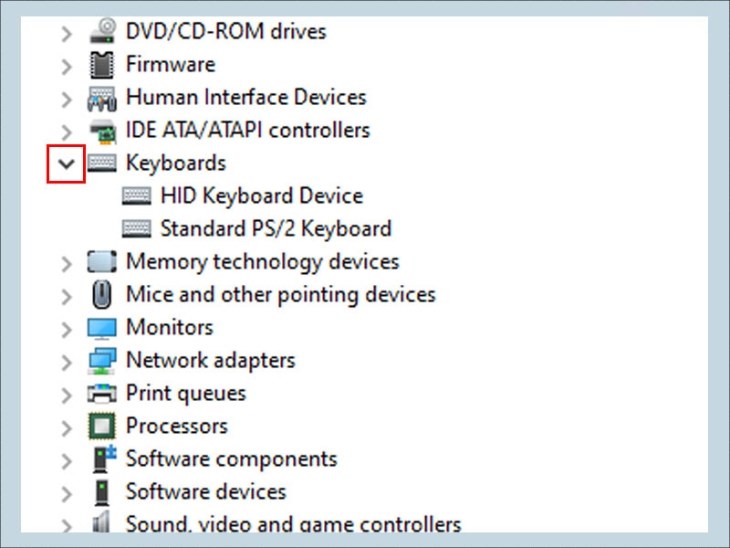Select Sound, video and game controllers

(x=293, y=524)
